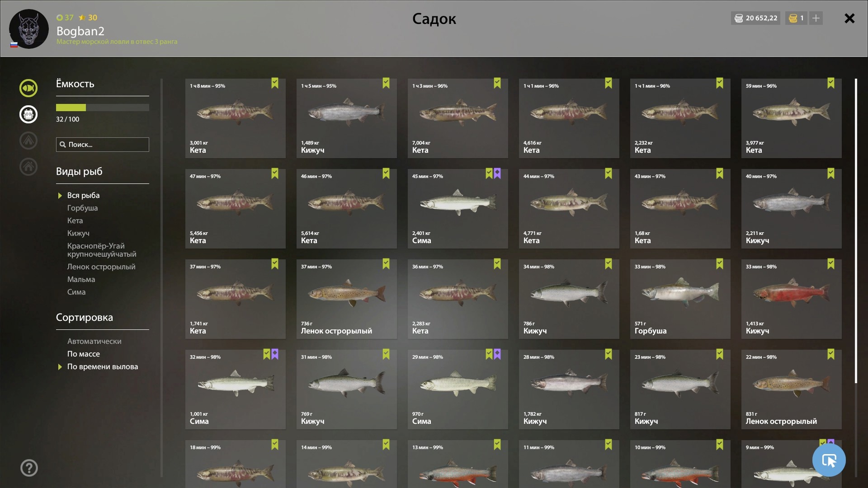
Task: Filter fish list by Горбуша
Action: click(x=82, y=208)
